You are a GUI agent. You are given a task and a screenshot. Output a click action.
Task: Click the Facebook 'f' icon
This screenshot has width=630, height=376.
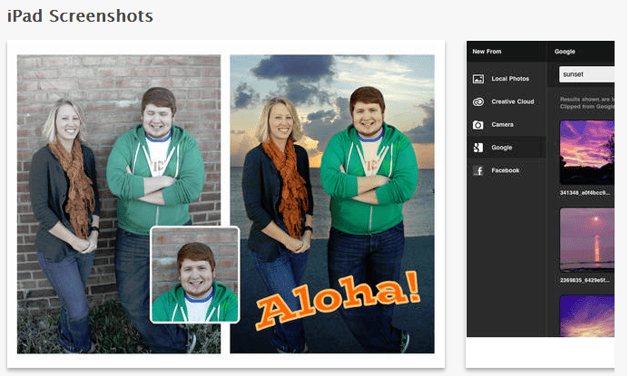[478, 170]
